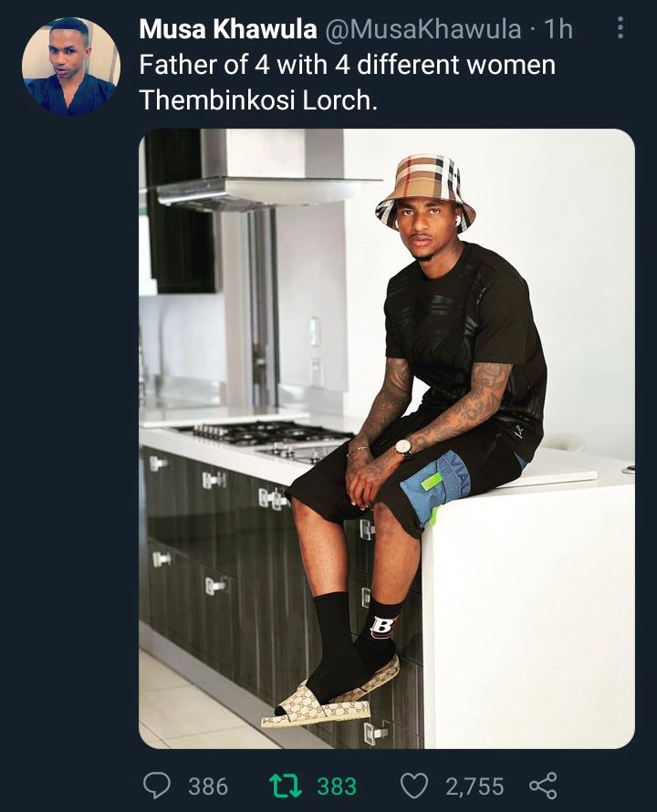This screenshot has height=812, width=657.
Task: Click the Musa Khawula display name
Action: [x=228, y=29]
